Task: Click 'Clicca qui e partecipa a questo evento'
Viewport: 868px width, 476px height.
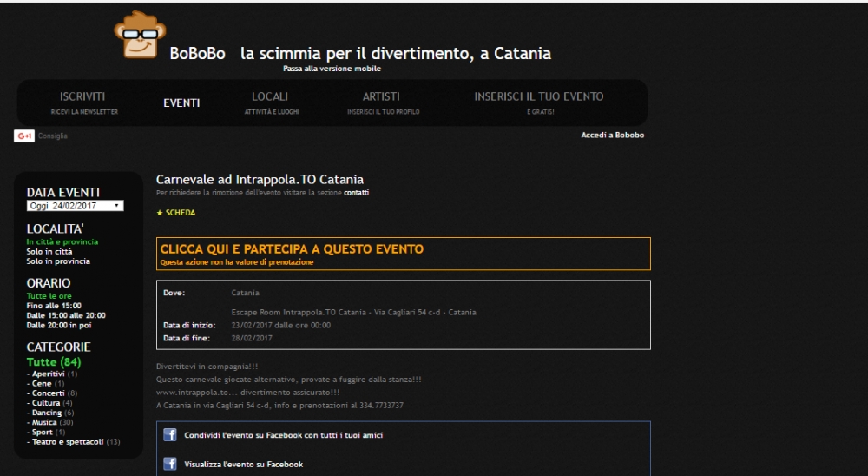Action: coord(292,249)
